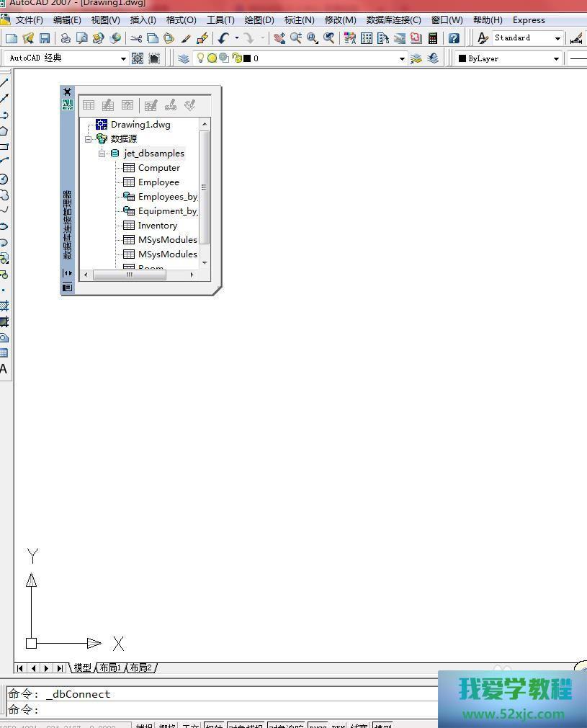The height and width of the screenshot is (728, 587).
Task: Collapse the 数据源 tree node
Action: click(x=89, y=139)
